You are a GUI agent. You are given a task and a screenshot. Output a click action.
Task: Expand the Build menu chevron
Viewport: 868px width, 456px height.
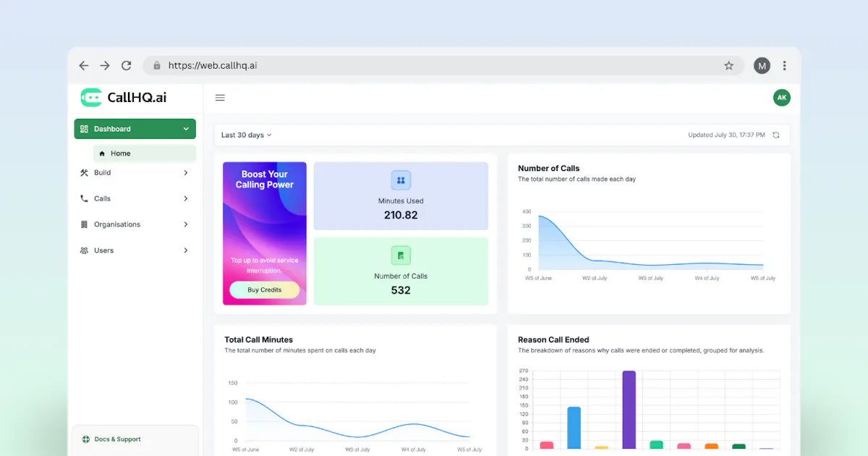pos(186,172)
